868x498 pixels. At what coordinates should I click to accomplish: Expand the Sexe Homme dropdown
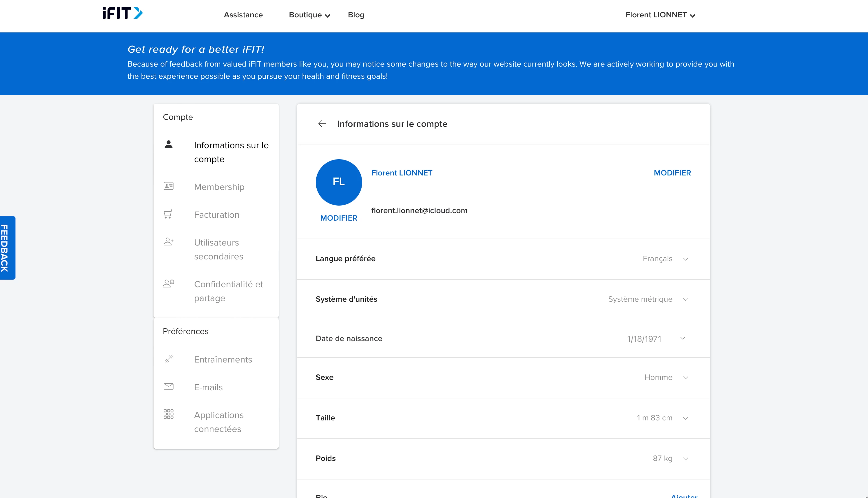[666, 378]
